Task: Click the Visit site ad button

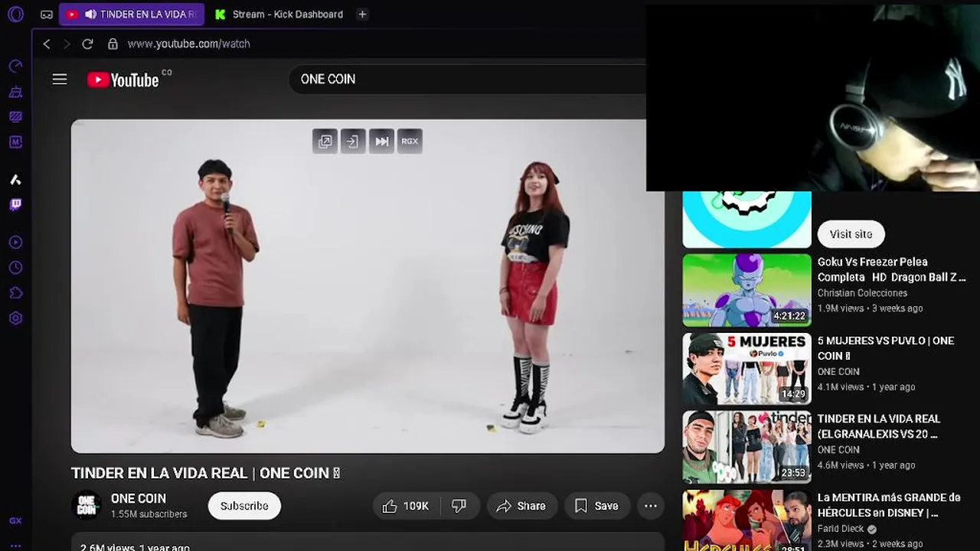Action: [851, 234]
